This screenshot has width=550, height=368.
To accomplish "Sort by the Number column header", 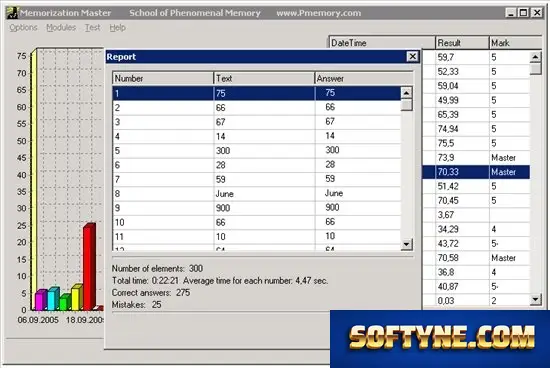I will [163, 78].
